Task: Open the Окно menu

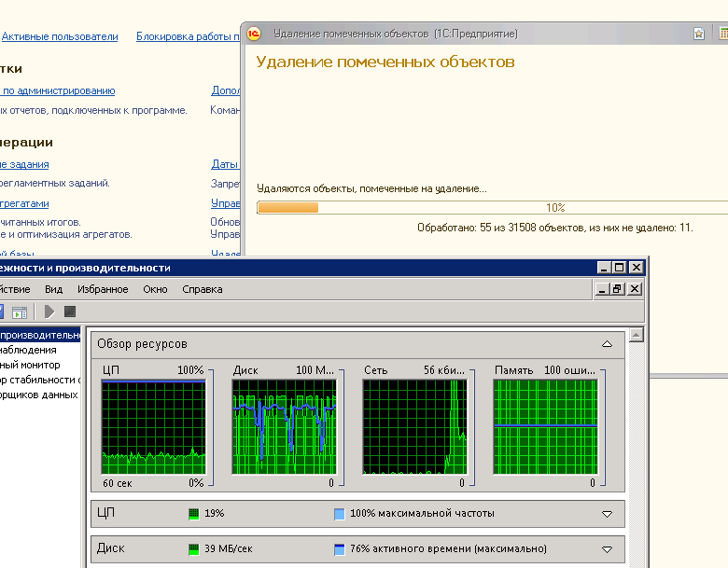Action: coord(155,289)
